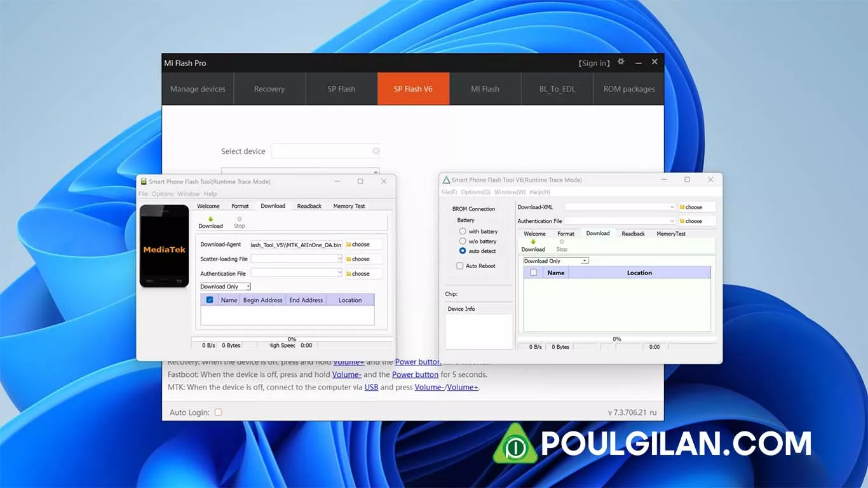Click Volume+ link in MTK line

click(463, 387)
